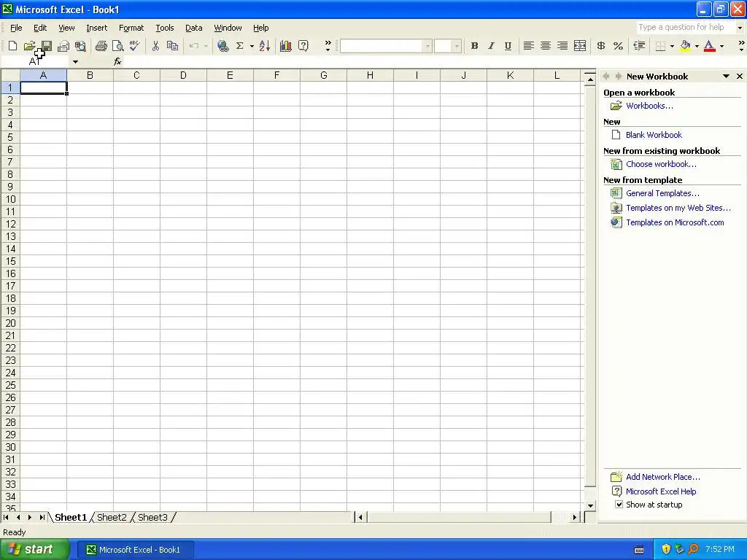
Task: Click Choose workbook... link
Action: [661, 164]
